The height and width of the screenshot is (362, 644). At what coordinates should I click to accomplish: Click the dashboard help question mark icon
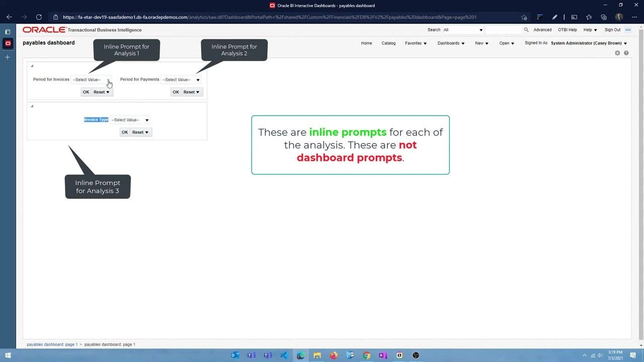[626, 53]
